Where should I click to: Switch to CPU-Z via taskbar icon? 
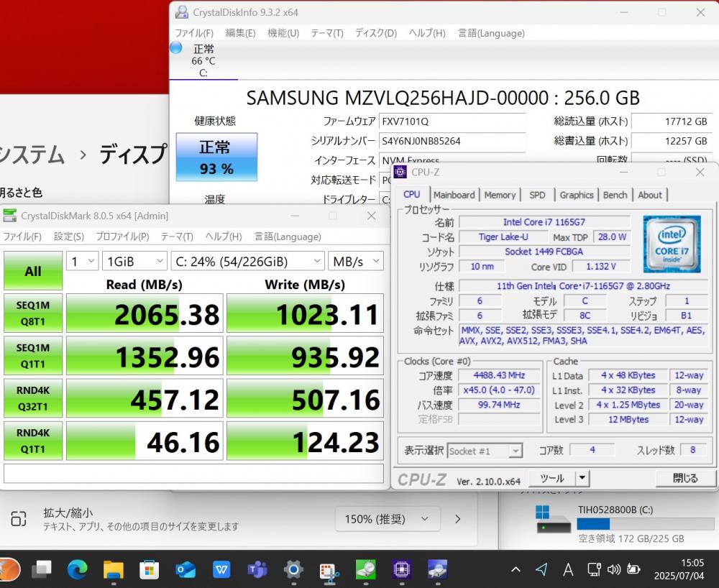pos(401,569)
